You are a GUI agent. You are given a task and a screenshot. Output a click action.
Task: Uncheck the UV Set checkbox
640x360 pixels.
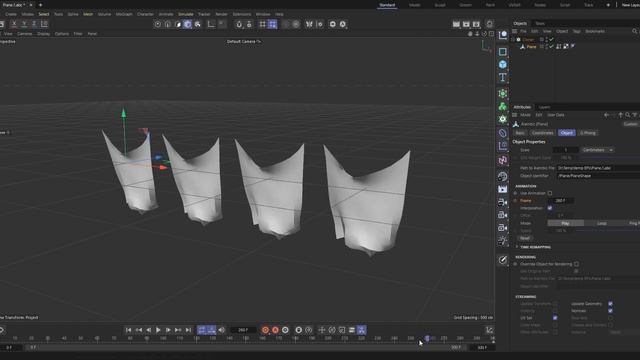555,318
